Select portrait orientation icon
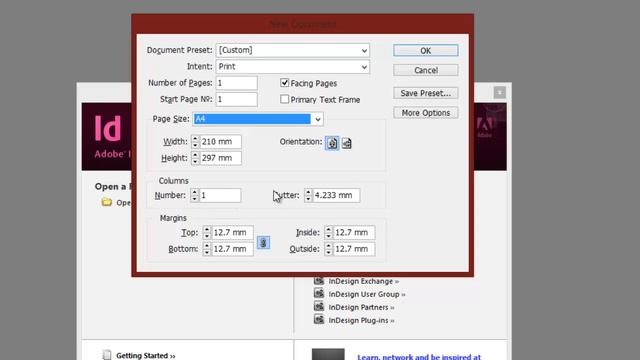 [332, 143]
